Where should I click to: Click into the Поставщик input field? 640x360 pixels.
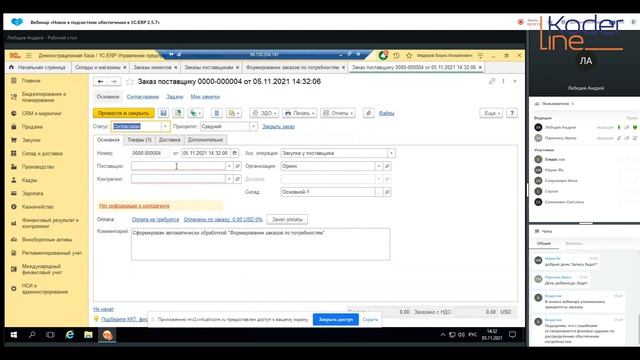(x=178, y=166)
